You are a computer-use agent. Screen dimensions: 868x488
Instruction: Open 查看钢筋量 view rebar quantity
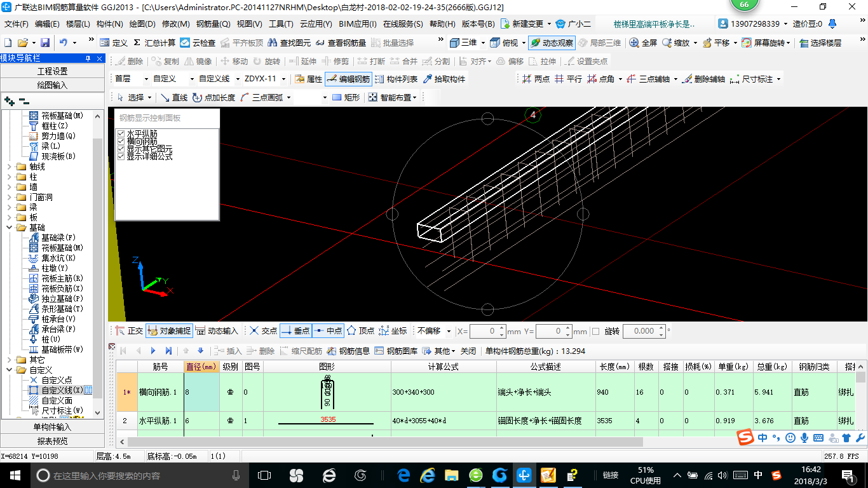point(341,43)
